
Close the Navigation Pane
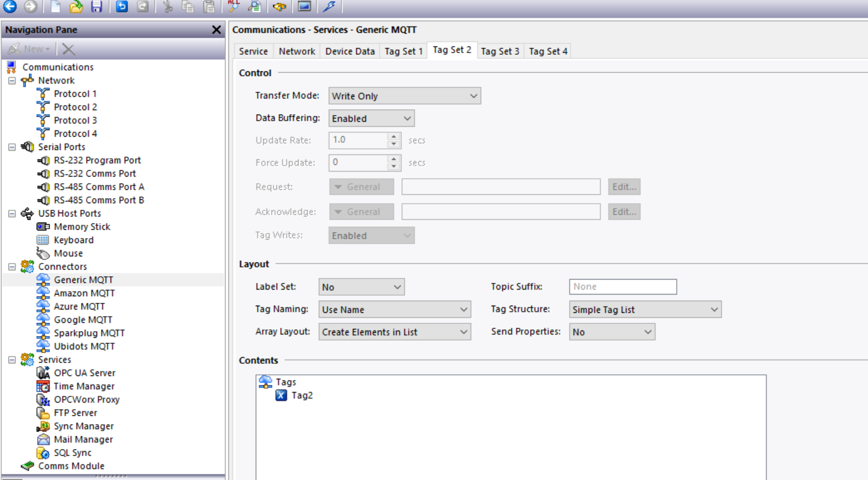(x=216, y=30)
